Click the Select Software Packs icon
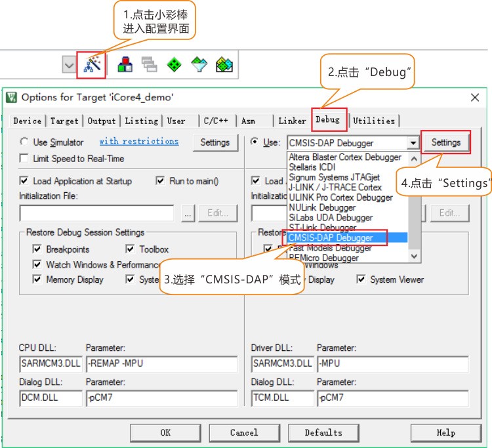 [199, 64]
